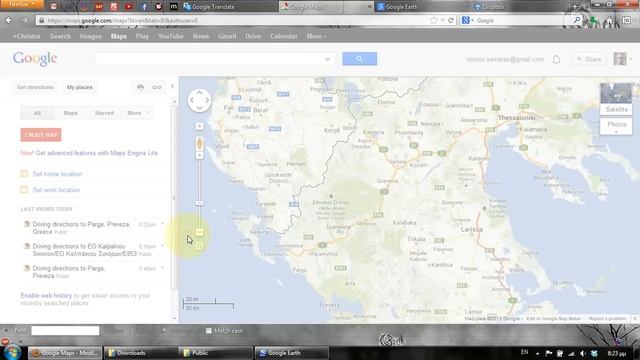Open Maps Engine Lite link
Viewport: 640px width, 360px height.
(96, 153)
